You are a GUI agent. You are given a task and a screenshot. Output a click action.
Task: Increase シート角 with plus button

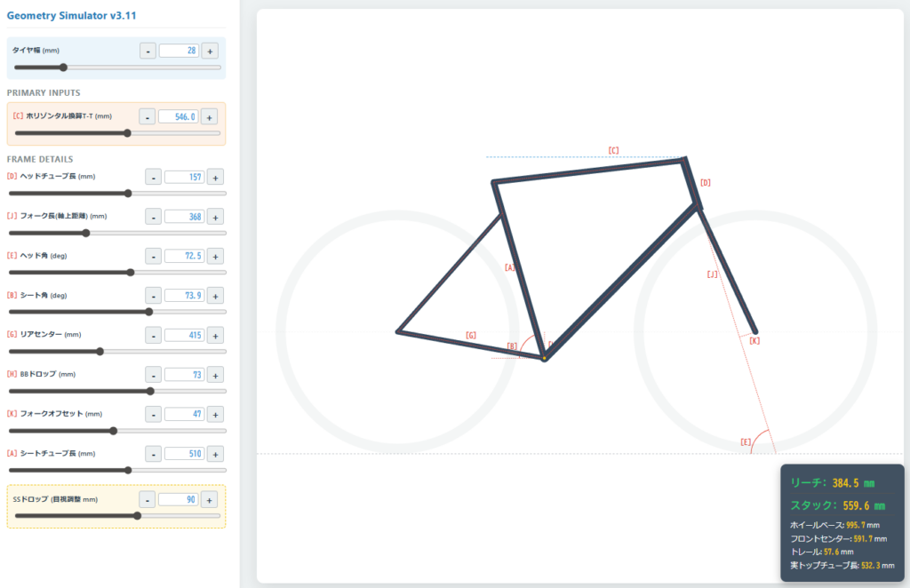[x=216, y=295]
